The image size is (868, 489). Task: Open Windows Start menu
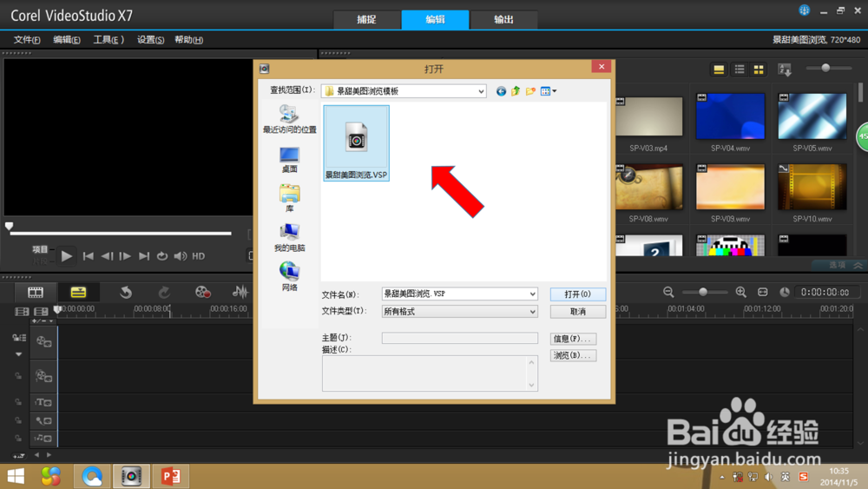pyautogui.click(x=16, y=476)
